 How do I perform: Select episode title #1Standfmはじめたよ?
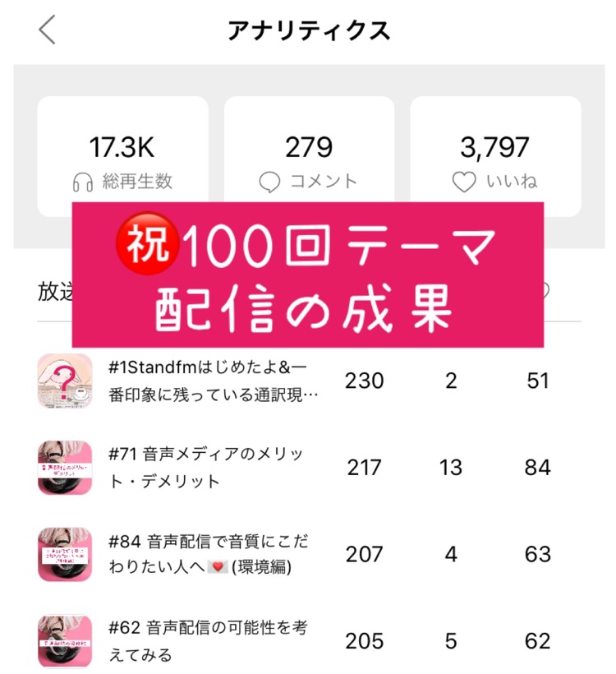click(214, 381)
